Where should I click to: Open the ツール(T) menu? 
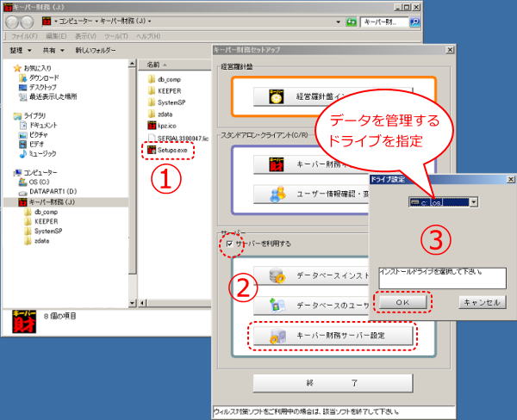[116, 36]
